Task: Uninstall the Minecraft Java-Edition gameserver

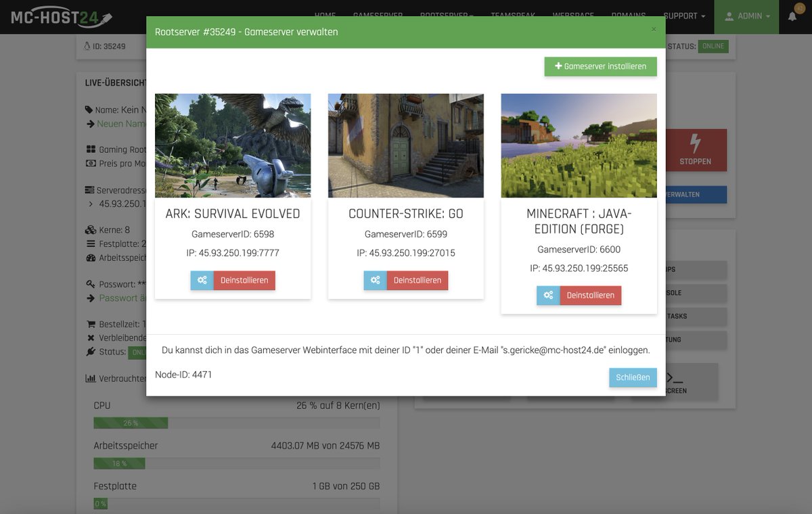Action: point(591,296)
